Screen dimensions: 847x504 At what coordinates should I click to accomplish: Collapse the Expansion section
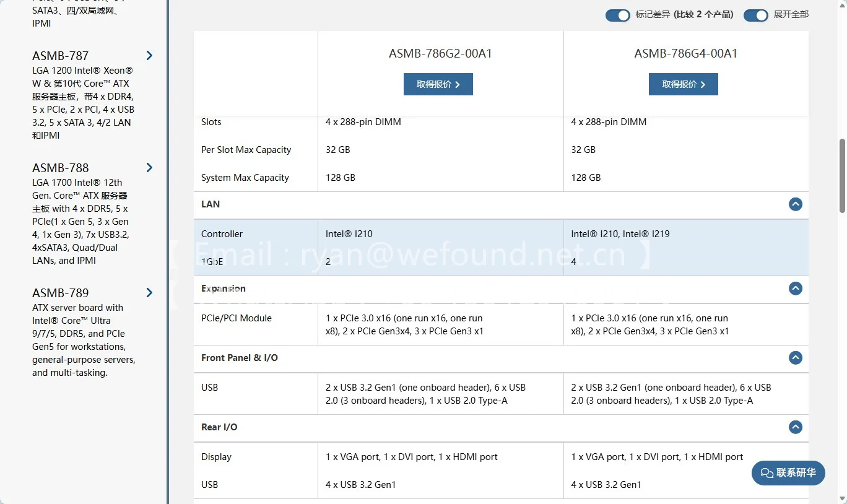pyautogui.click(x=796, y=289)
